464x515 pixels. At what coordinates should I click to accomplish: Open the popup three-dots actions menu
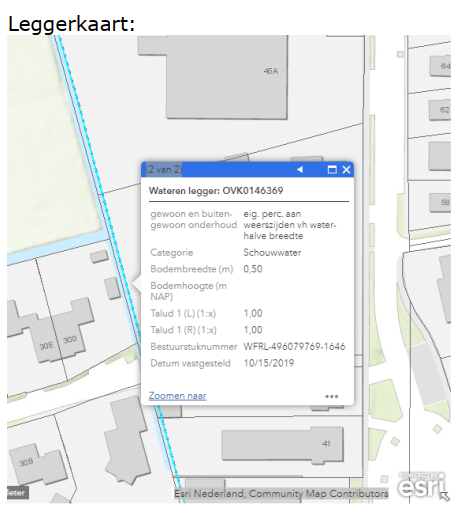[331, 396]
